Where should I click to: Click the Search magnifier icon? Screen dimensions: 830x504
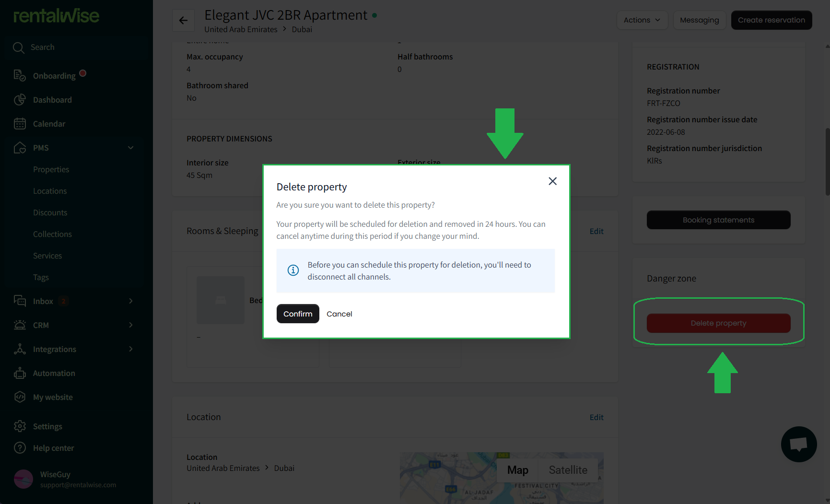point(19,47)
